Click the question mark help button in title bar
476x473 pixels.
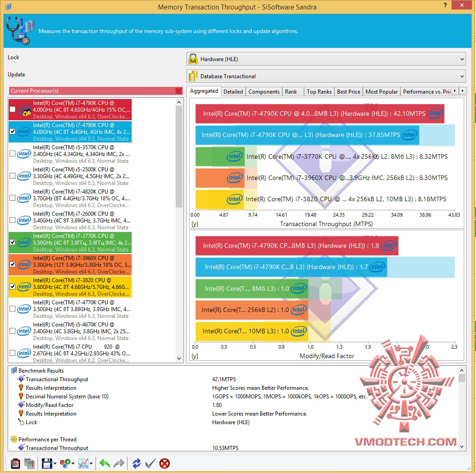click(x=445, y=5)
